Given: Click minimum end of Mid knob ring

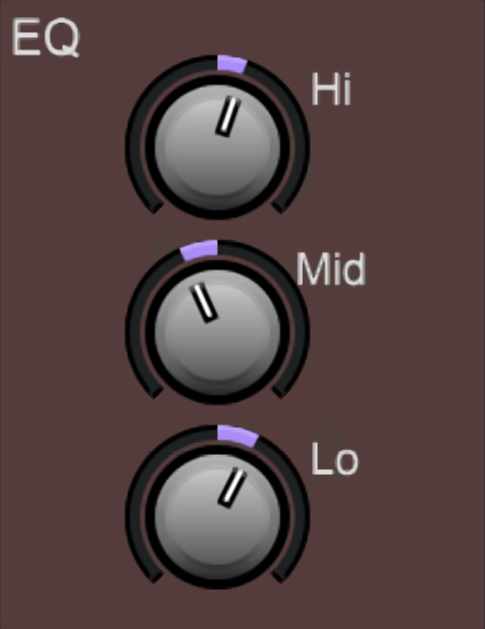Looking at the screenshot, I should pos(154,392).
